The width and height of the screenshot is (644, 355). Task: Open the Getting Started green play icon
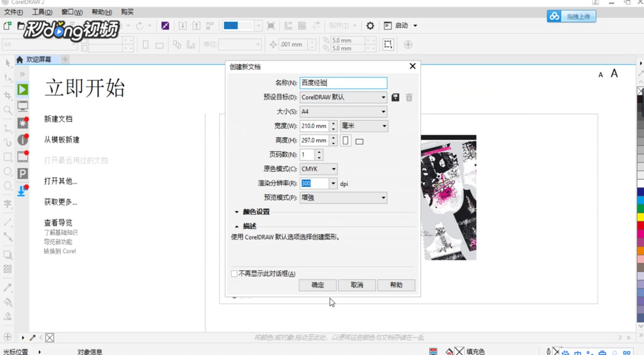point(23,90)
